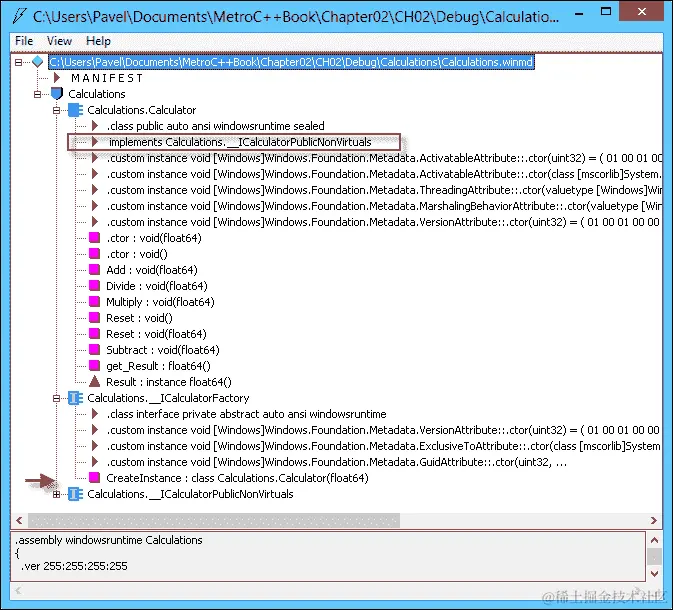Click the __ICalculatorFactory interface icon
The height and width of the screenshot is (610, 673).
pos(76,398)
